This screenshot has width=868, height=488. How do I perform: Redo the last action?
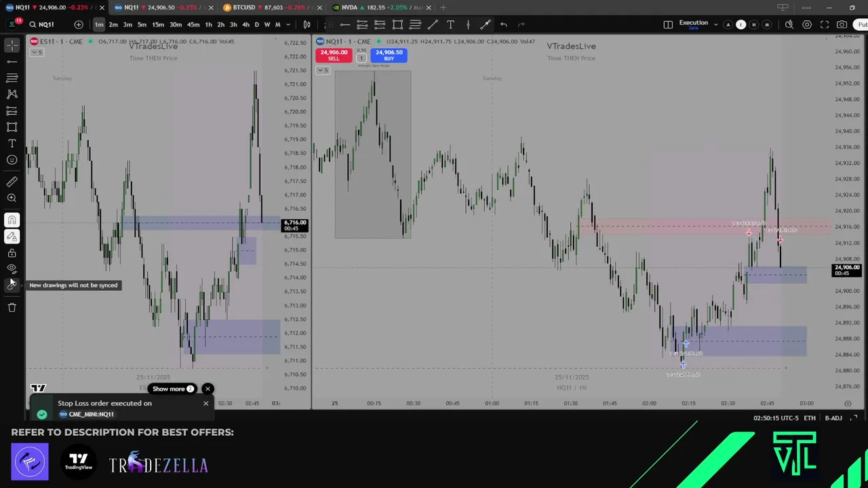pyautogui.click(x=521, y=24)
